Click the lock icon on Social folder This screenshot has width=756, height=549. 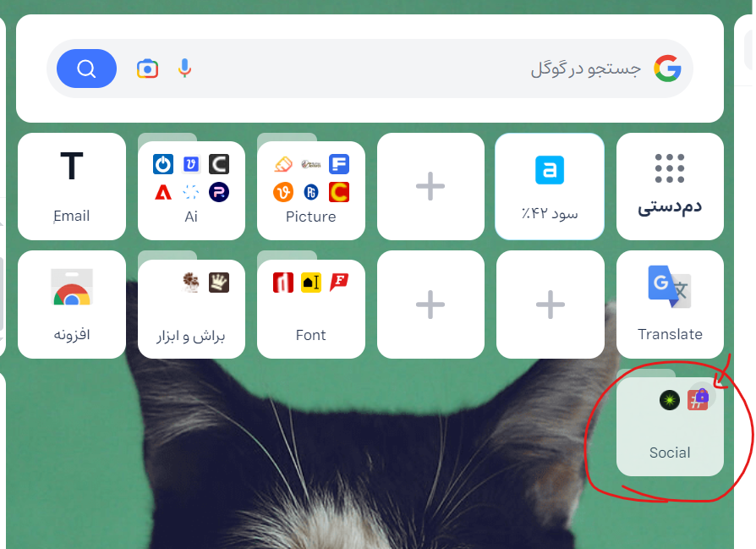coord(702,396)
